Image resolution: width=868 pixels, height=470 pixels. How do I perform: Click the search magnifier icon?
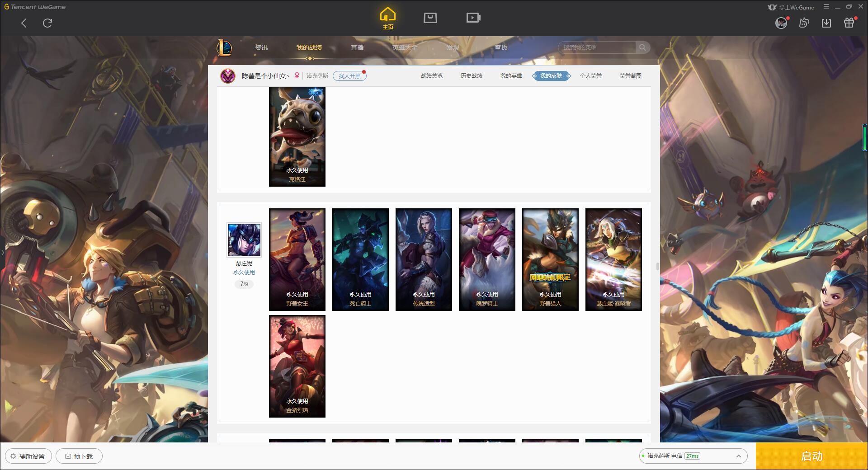[642, 47]
